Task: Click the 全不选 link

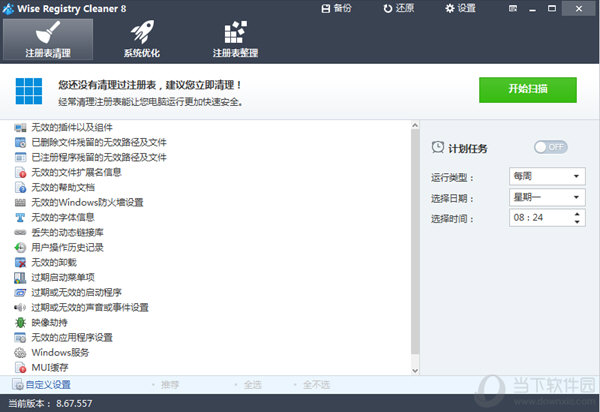Action: pyautogui.click(x=316, y=384)
